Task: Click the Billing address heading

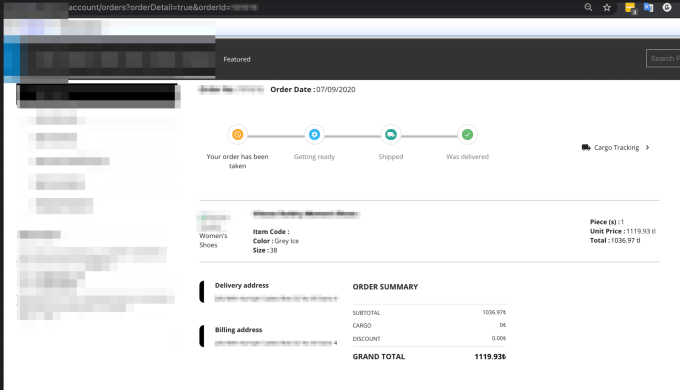Action: pyautogui.click(x=239, y=330)
